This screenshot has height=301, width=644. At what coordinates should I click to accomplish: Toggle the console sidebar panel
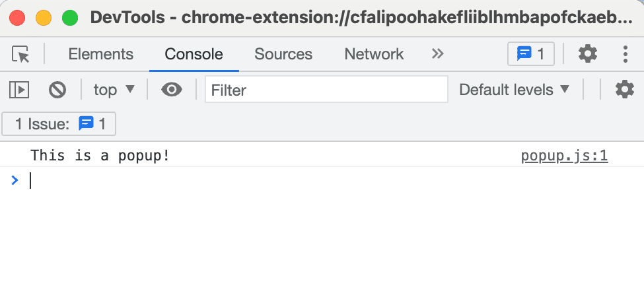click(19, 89)
